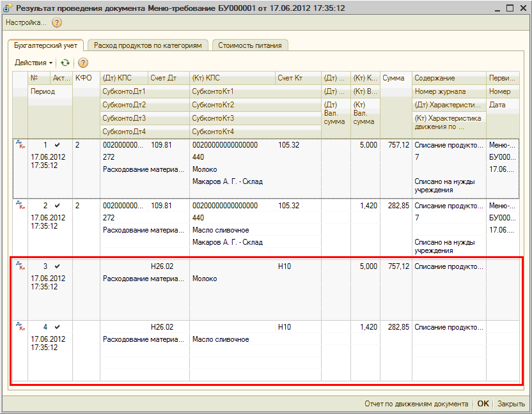Click the help icon beside refresh
The image size is (532, 414).
(x=82, y=63)
